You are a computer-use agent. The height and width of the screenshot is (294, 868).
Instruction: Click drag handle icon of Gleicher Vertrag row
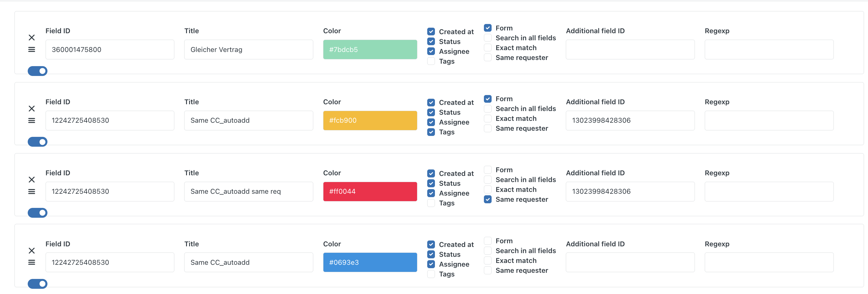pyautogui.click(x=32, y=50)
